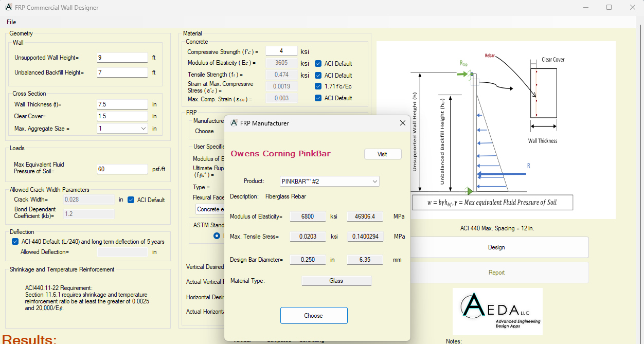Click the concrete Modulus of Elasticity field
The image size is (644, 344).
[x=281, y=63]
